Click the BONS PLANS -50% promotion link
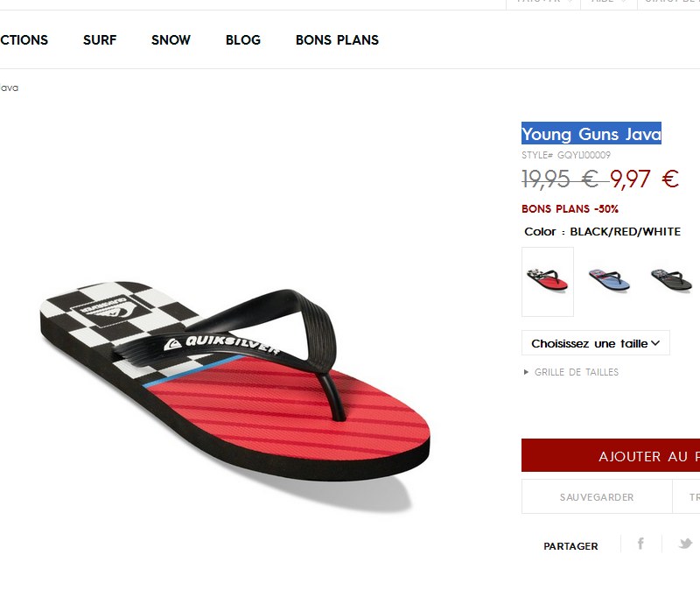The image size is (700, 604). pyautogui.click(x=570, y=208)
